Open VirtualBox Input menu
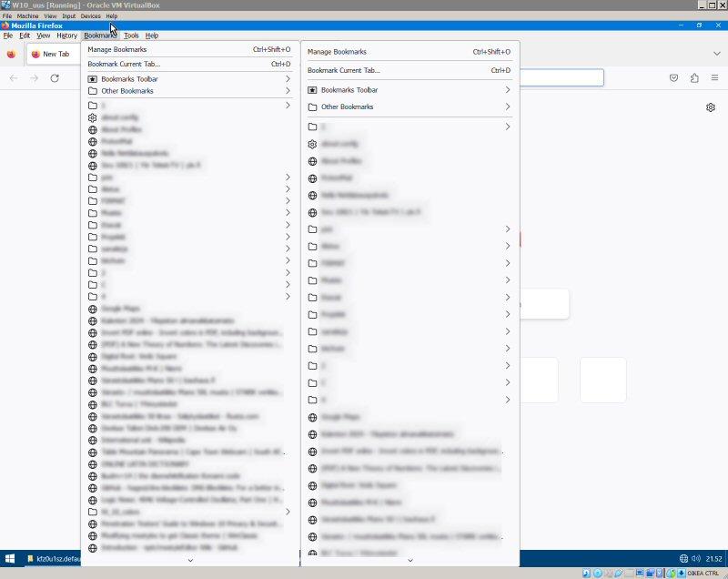The height and width of the screenshot is (579, 728). [69, 15]
